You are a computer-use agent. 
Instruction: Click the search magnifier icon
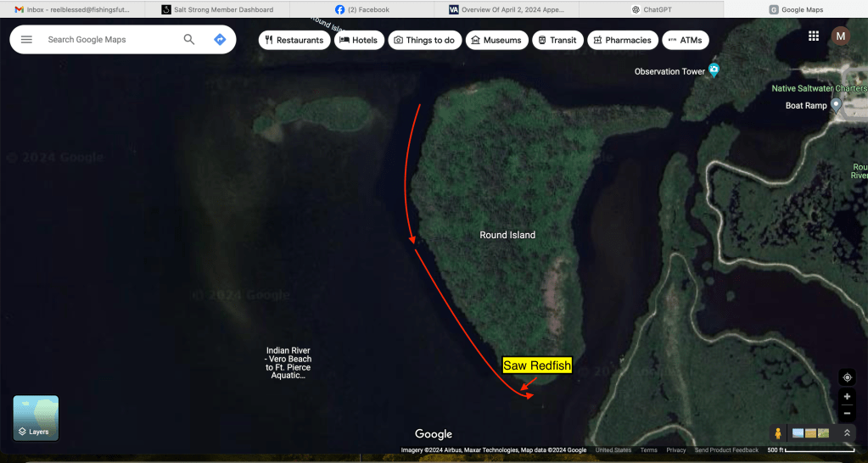click(189, 40)
